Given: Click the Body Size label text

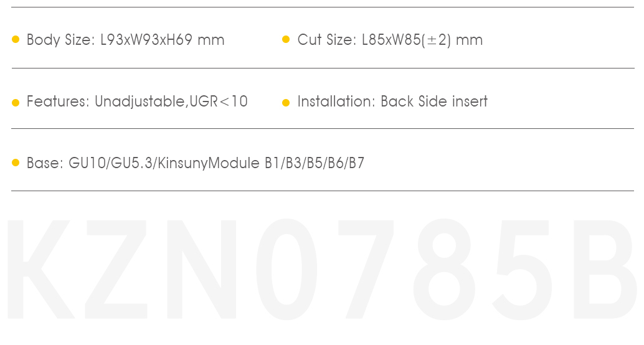Looking at the screenshot, I should 61,40.
